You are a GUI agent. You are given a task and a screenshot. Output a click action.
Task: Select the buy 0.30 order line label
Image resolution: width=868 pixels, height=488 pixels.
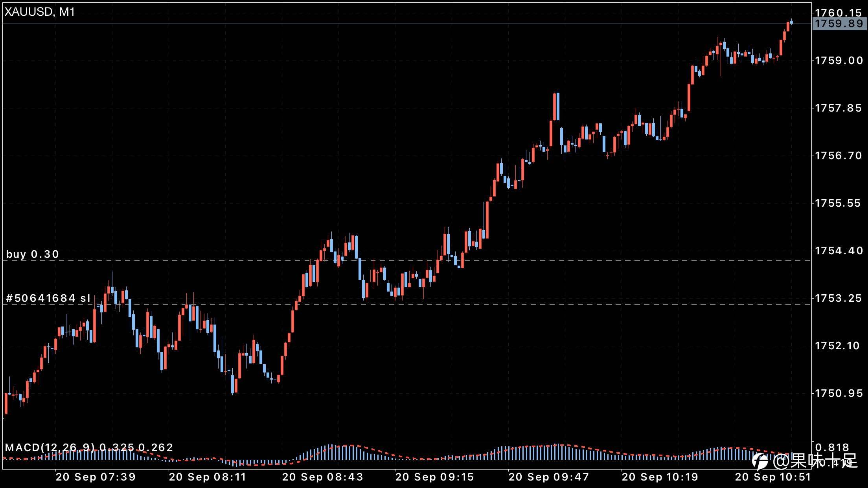tap(33, 254)
